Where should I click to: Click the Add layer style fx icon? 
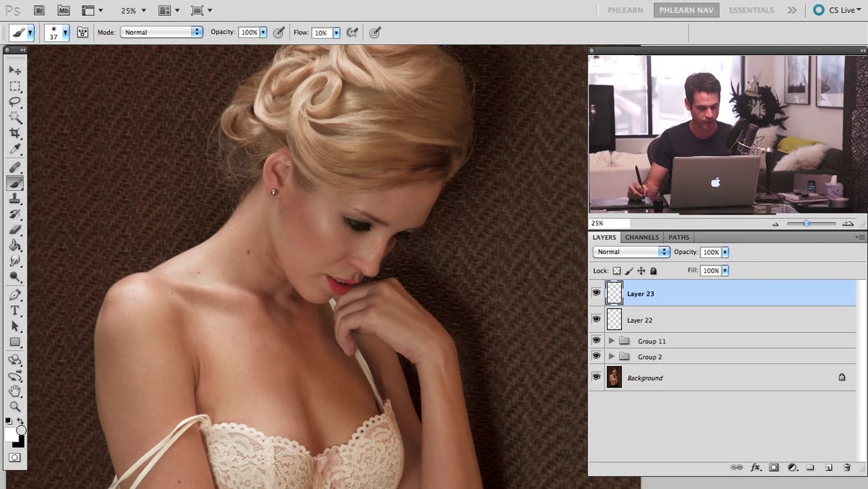(x=756, y=467)
